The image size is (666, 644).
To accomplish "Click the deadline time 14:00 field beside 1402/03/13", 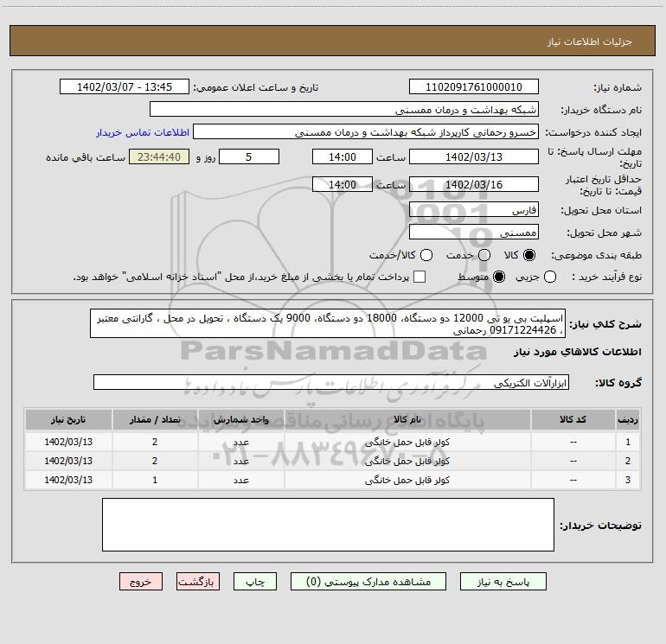I will (343, 157).
